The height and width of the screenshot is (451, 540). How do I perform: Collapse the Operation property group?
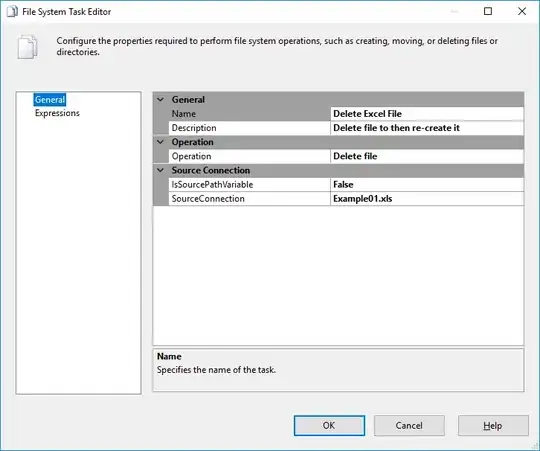[x=160, y=142]
